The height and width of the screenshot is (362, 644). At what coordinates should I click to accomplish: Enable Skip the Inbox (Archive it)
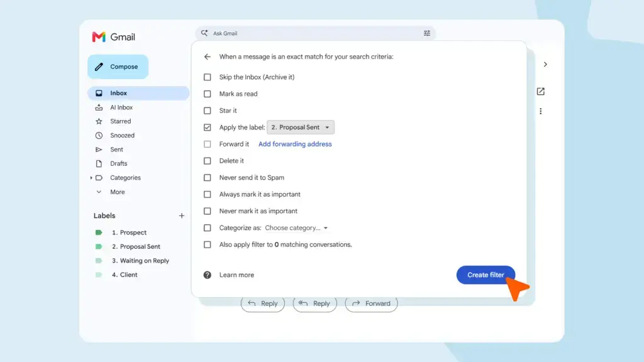207,77
